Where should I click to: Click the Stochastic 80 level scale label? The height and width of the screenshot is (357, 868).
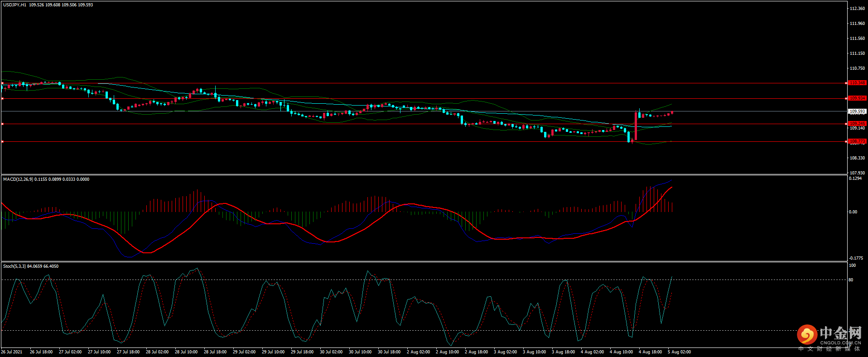coord(851,280)
